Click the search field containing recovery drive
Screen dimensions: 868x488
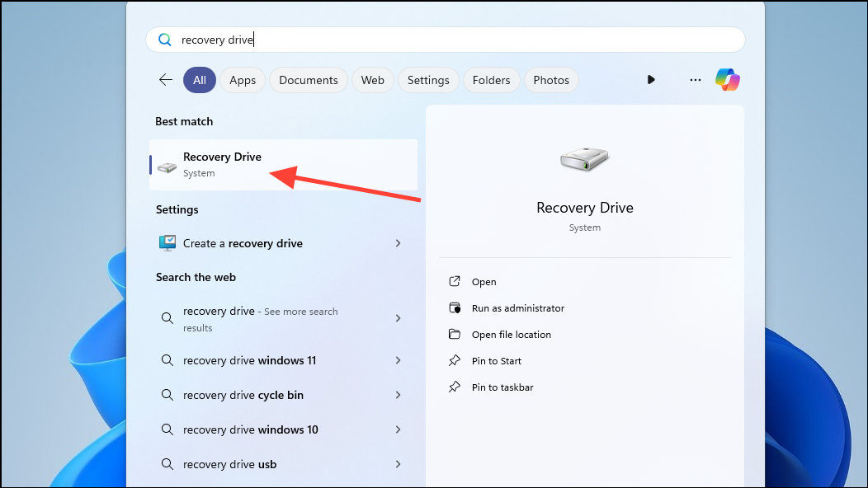[x=445, y=40]
